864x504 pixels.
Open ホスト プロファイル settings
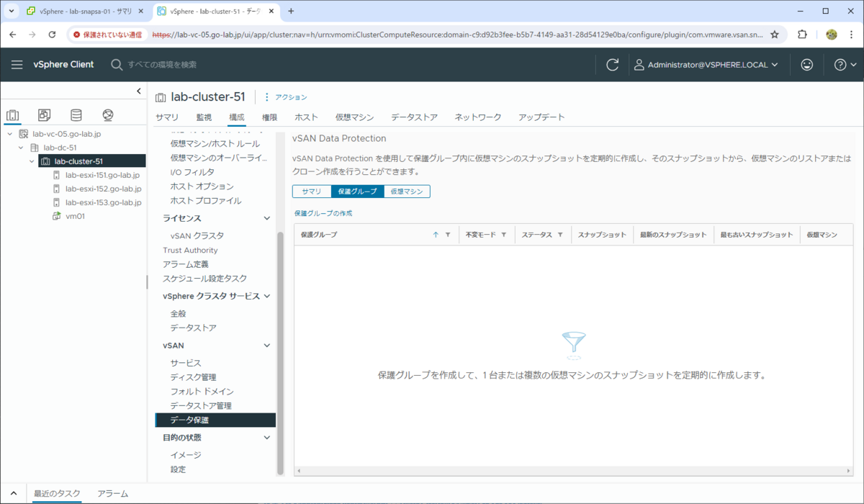coord(205,201)
